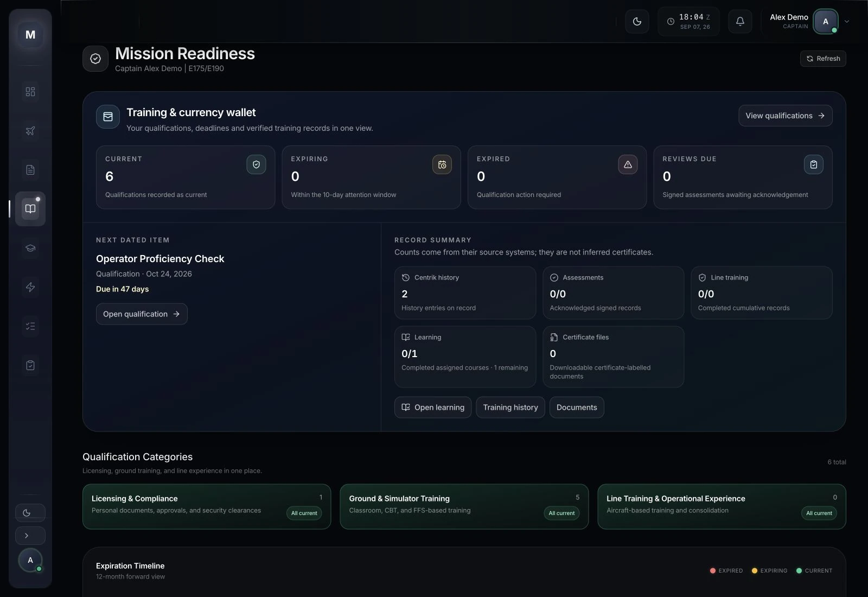Click All current badge in Line Training card

819,513
